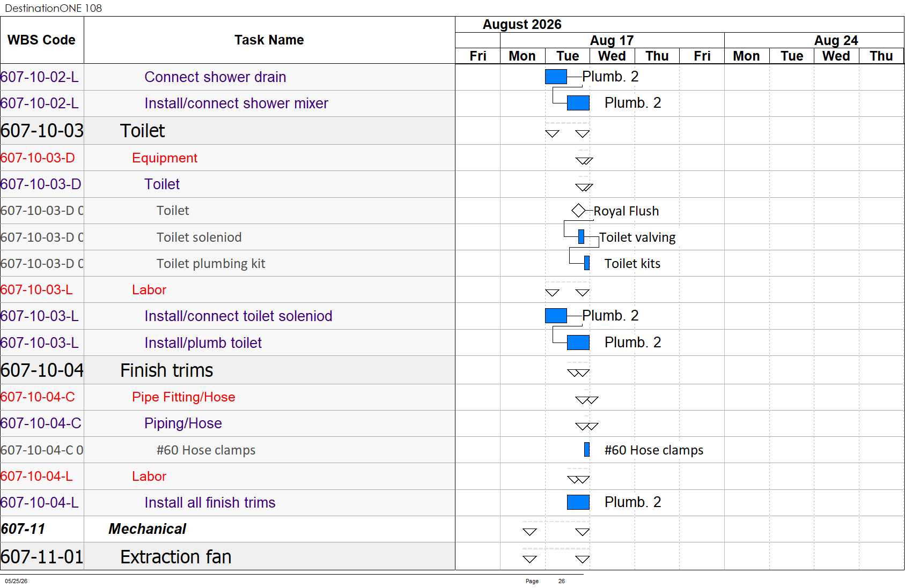
Task: Click the Royal Flush label in chart
Action: click(x=626, y=211)
